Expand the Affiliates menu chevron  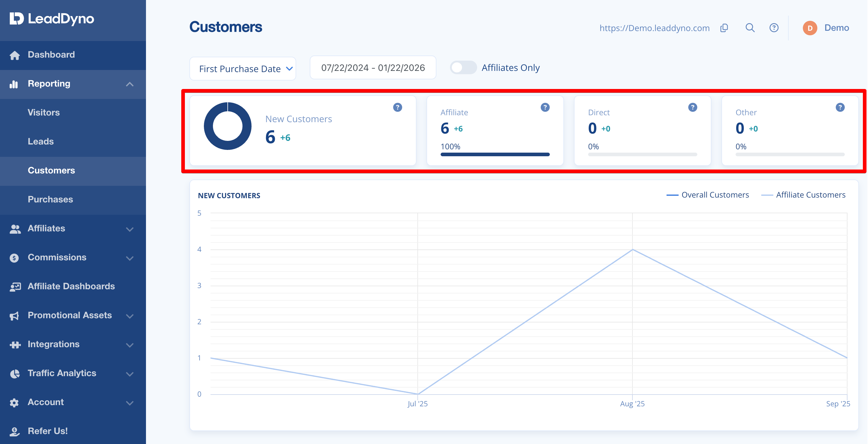[x=130, y=230]
